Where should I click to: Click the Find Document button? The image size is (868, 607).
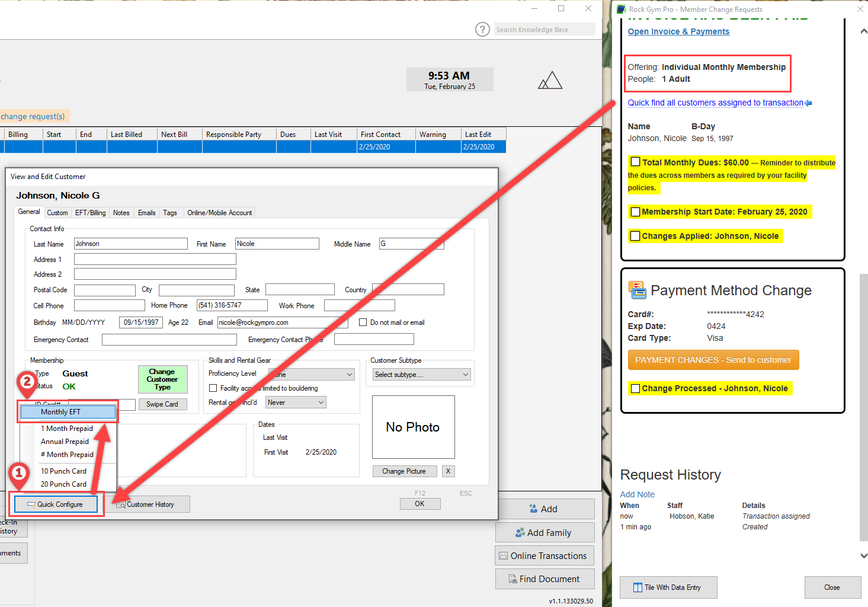click(544, 579)
